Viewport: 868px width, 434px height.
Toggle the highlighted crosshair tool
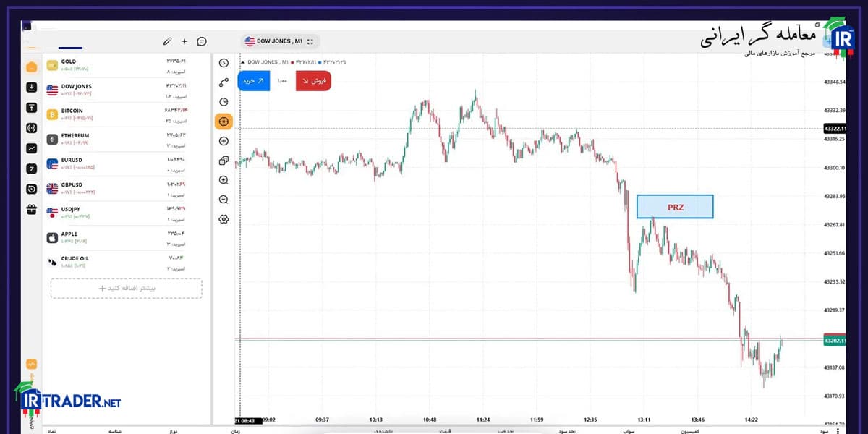point(224,122)
